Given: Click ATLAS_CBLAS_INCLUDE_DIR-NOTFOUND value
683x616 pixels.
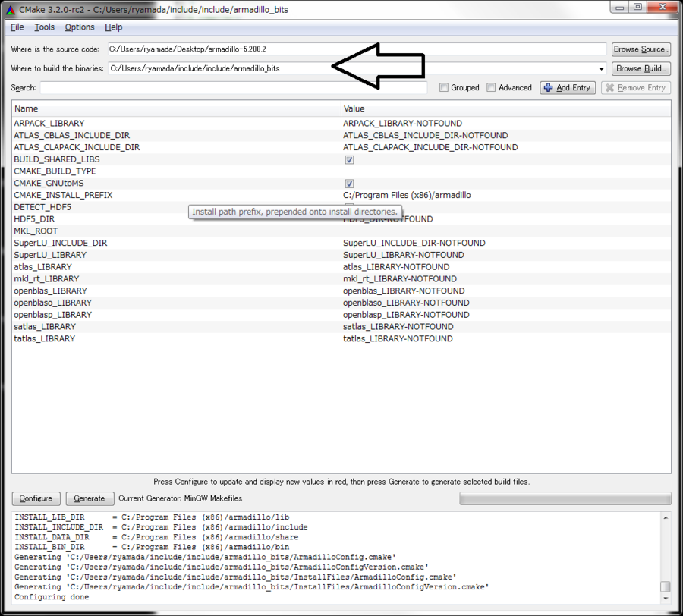Looking at the screenshot, I should coord(426,135).
